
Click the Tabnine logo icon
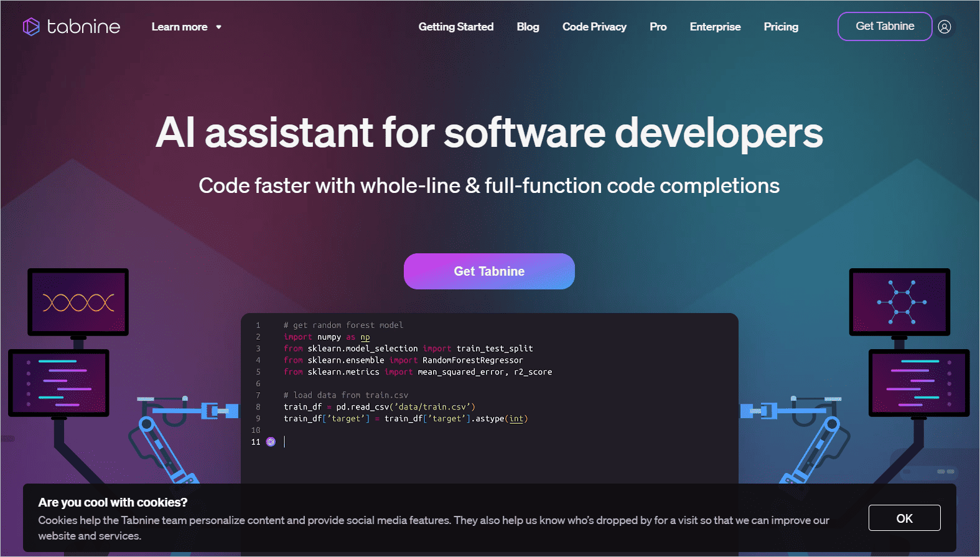tap(31, 27)
